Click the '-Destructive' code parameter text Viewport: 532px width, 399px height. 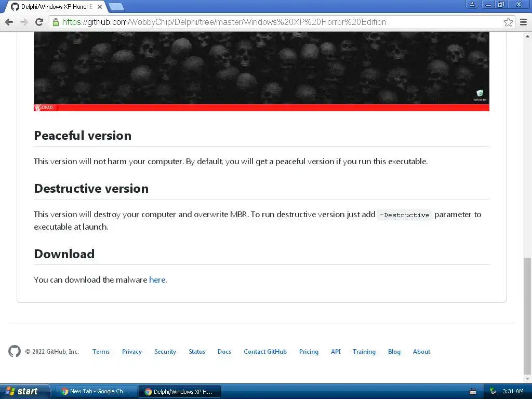[x=404, y=215]
